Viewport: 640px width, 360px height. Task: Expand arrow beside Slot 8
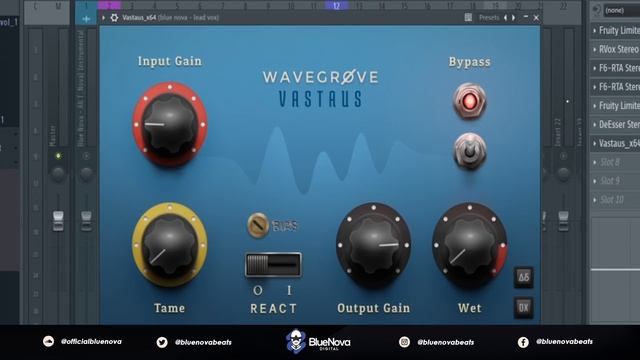[595, 162]
